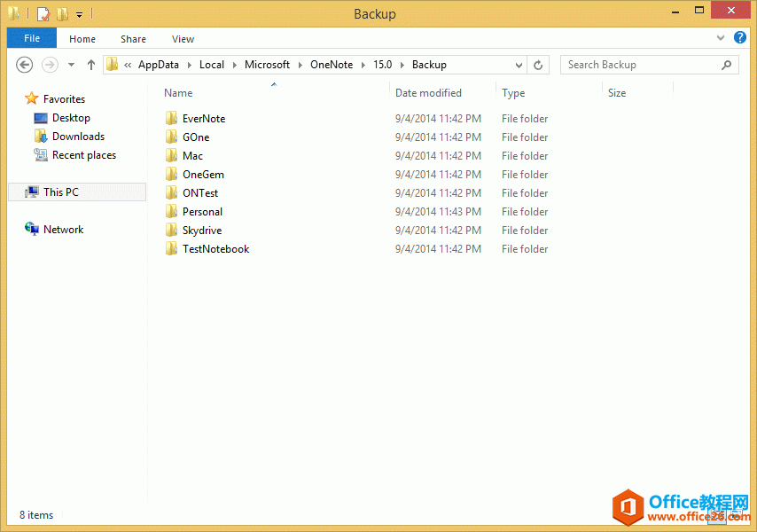The height and width of the screenshot is (532, 757).
Task: Switch to the View ribbon tab
Action: point(183,39)
